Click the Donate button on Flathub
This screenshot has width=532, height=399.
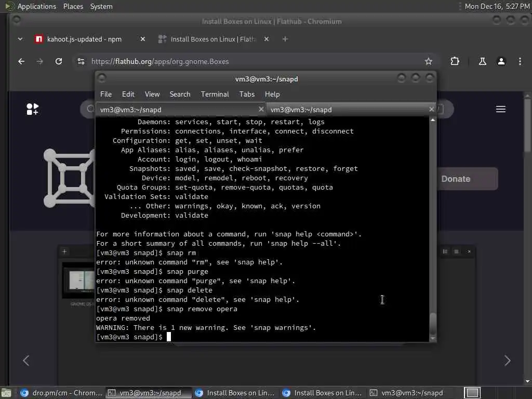pos(468,179)
